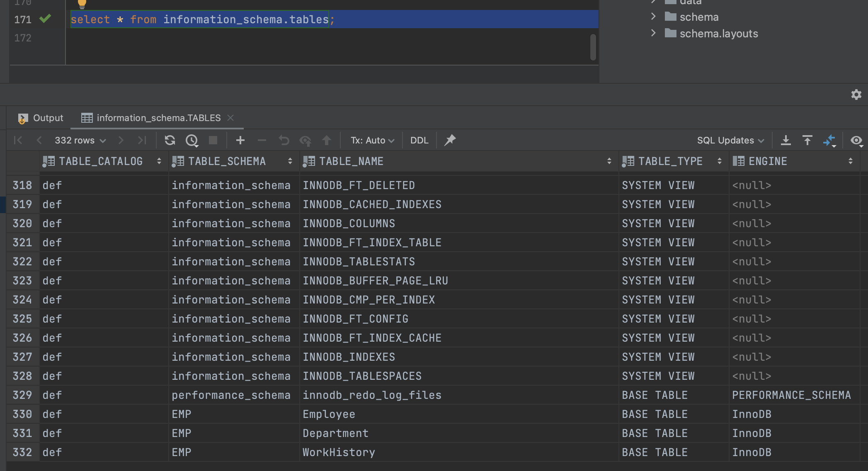Open the SQL Updates dropdown
This screenshot has height=471, width=868.
click(x=730, y=140)
